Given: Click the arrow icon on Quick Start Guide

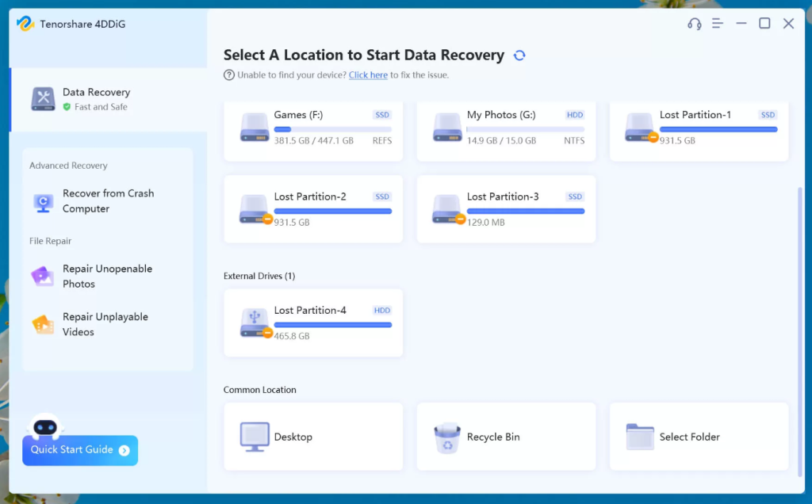Looking at the screenshot, I should click(x=124, y=450).
